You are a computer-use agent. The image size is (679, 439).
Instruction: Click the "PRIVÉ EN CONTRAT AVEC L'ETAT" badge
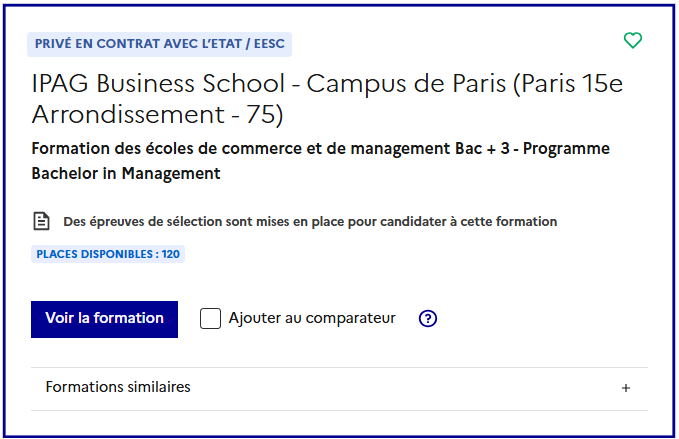point(140,44)
